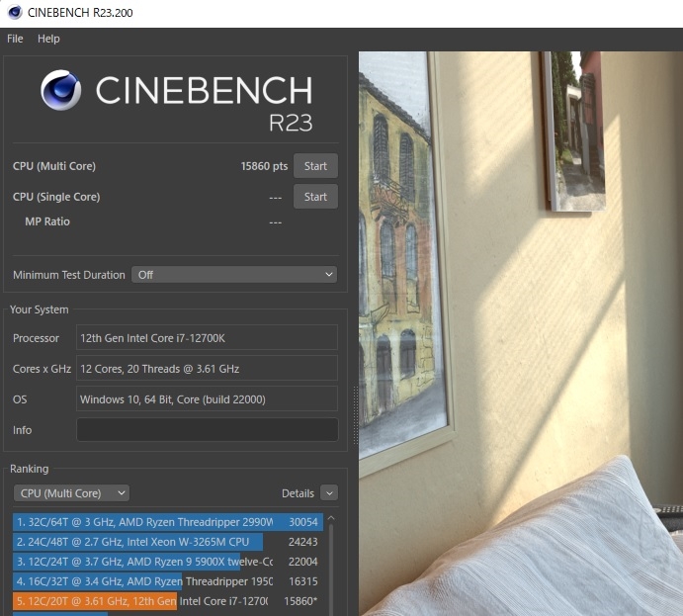Open the File menu
Viewport: 683px width, 616px height.
pyautogui.click(x=15, y=39)
